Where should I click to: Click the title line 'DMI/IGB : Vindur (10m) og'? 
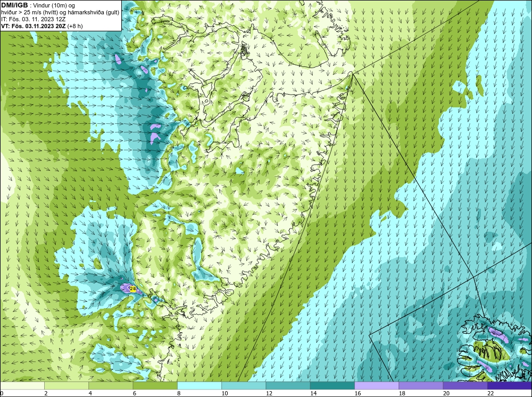(x=38, y=5)
